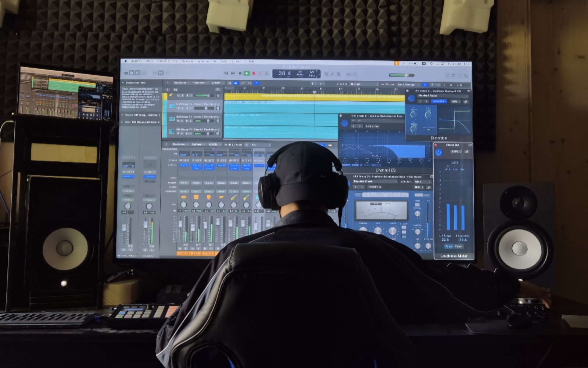
Task: Toggle the Cycle mode button in transport
Action: [267, 74]
